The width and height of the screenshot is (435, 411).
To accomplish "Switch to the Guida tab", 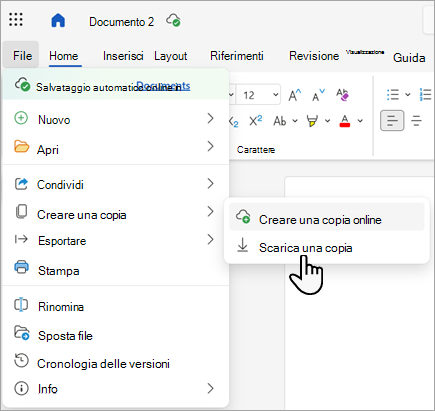I will (x=409, y=58).
